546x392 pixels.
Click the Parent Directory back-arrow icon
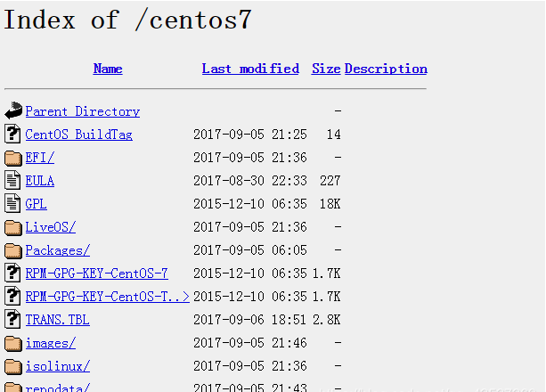click(13, 110)
